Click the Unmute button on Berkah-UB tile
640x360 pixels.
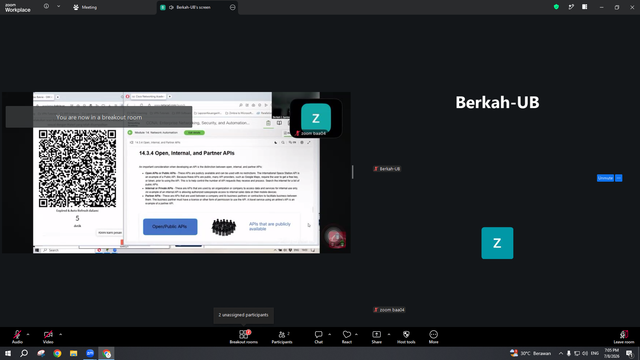click(x=605, y=178)
